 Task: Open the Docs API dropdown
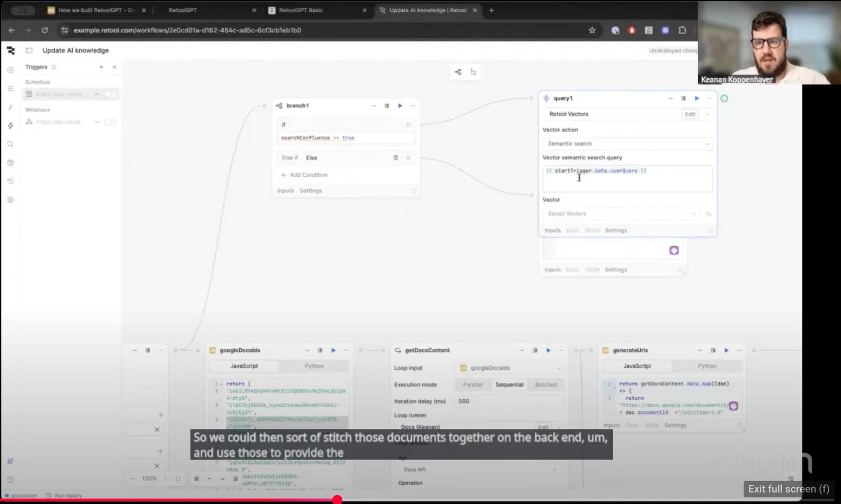479,469
